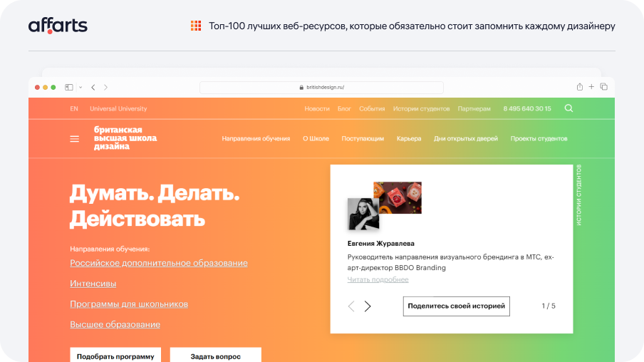Click the Поделитесь своей историей button

point(457,306)
